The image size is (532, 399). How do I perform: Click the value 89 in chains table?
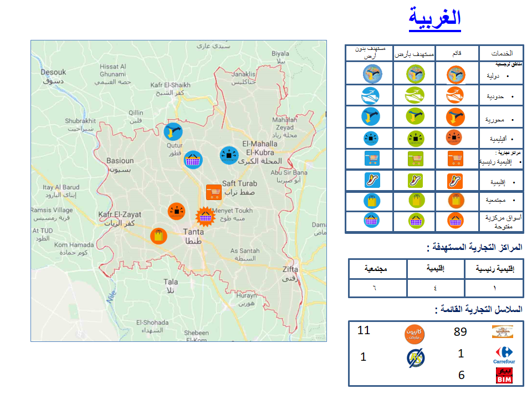(461, 332)
